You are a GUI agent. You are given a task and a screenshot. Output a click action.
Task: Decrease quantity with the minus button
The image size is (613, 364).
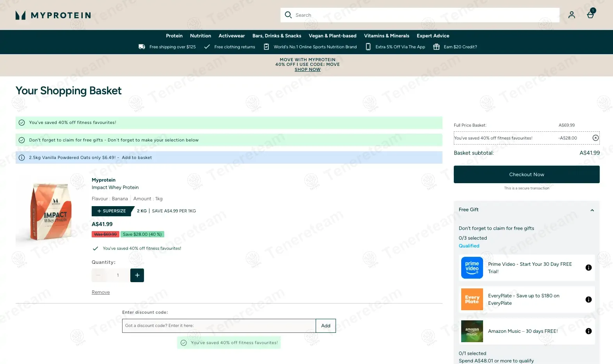click(x=98, y=275)
